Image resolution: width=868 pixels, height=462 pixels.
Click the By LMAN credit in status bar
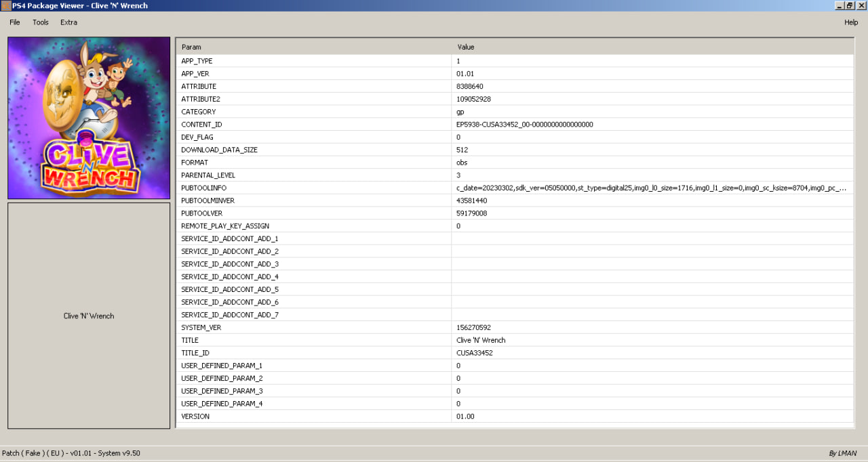[x=843, y=454]
